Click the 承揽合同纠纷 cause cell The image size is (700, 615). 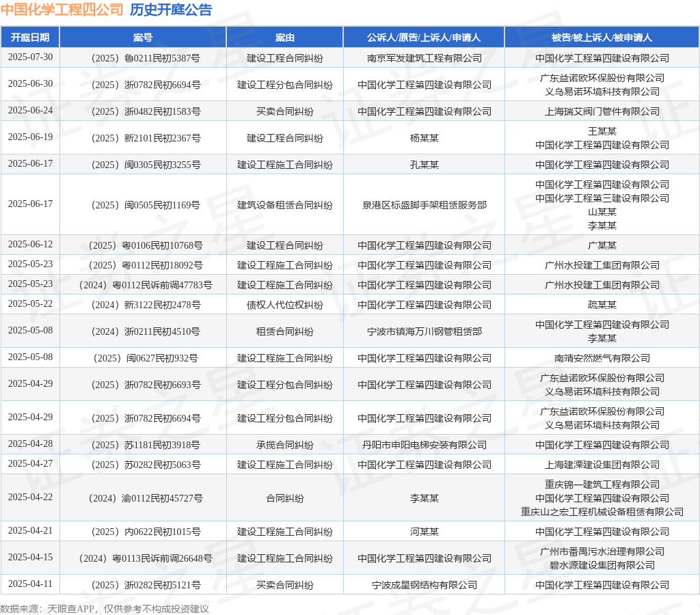[x=285, y=446]
